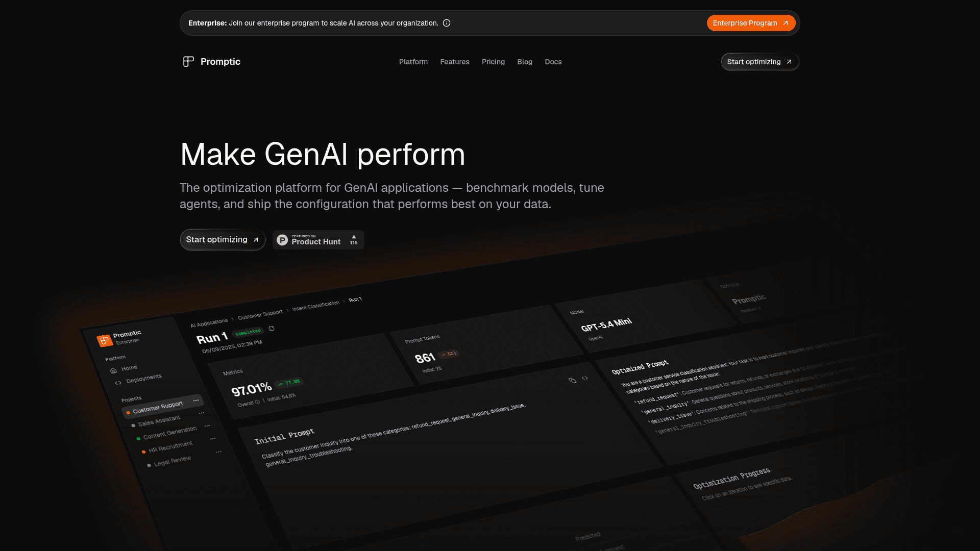Click hero Start optimizing button
Image resolution: width=980 pixels, height=551 pixels.
click(223, 240)
